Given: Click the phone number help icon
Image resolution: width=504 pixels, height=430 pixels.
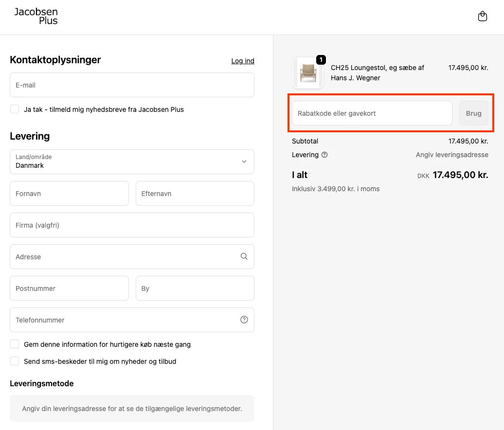Looking at the screenshot, I should (244, 320).
